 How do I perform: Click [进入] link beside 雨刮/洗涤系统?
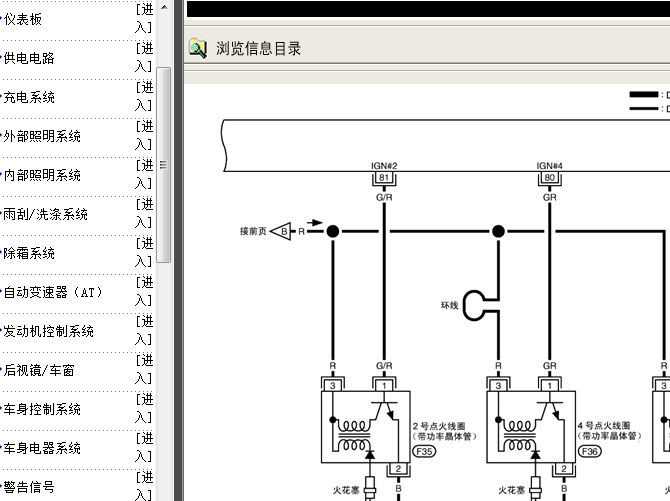coord(144,213)
